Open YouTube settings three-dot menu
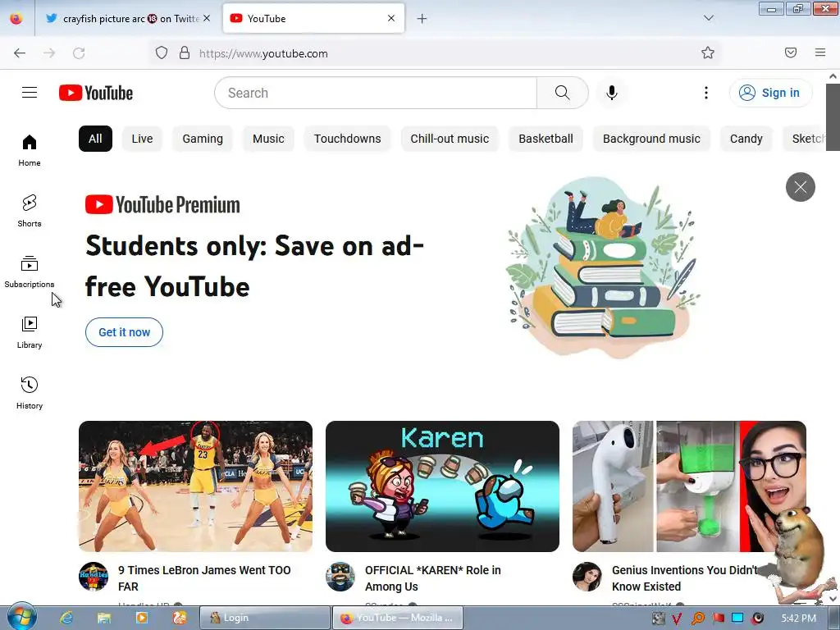Screen dimensions: 840x630 pyautogui.click(x=706, y=93)
